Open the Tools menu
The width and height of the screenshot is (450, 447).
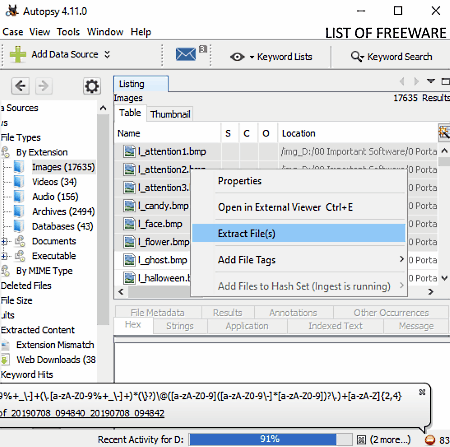(68, 32)
